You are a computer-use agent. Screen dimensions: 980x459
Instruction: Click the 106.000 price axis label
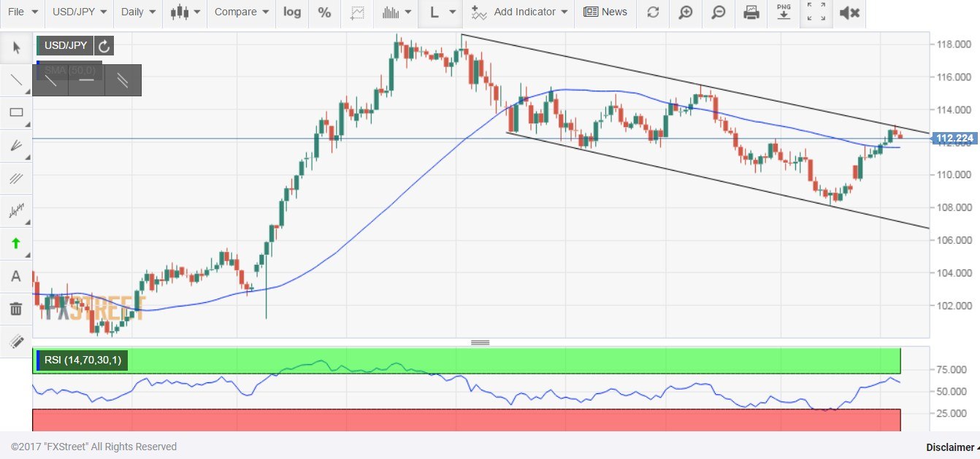tap(953, 240)
